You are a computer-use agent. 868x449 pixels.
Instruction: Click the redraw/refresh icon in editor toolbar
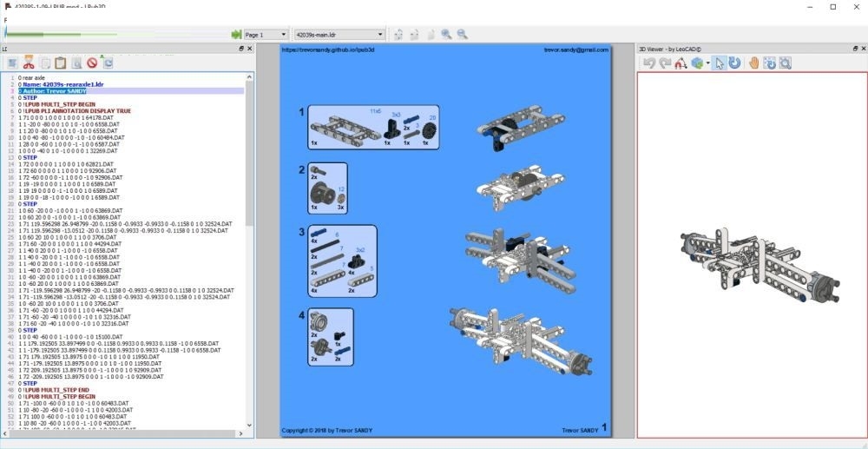108,63
